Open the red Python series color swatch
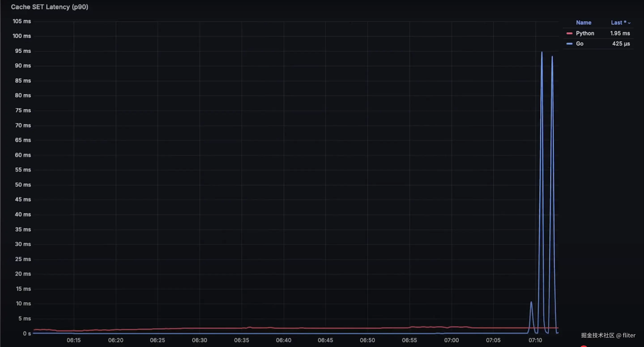The image size is (644, 347). pyautogui.click(x=569, y=33)
